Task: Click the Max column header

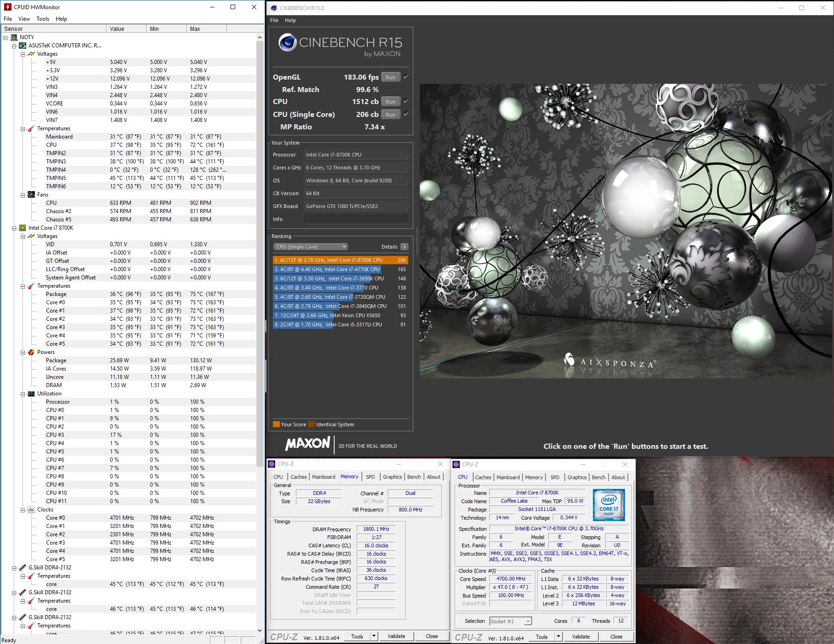Action: [x=207, y=29]
